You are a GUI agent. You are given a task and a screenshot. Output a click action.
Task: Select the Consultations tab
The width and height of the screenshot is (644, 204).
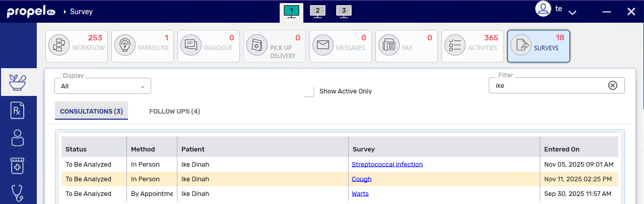coord(91,111)
